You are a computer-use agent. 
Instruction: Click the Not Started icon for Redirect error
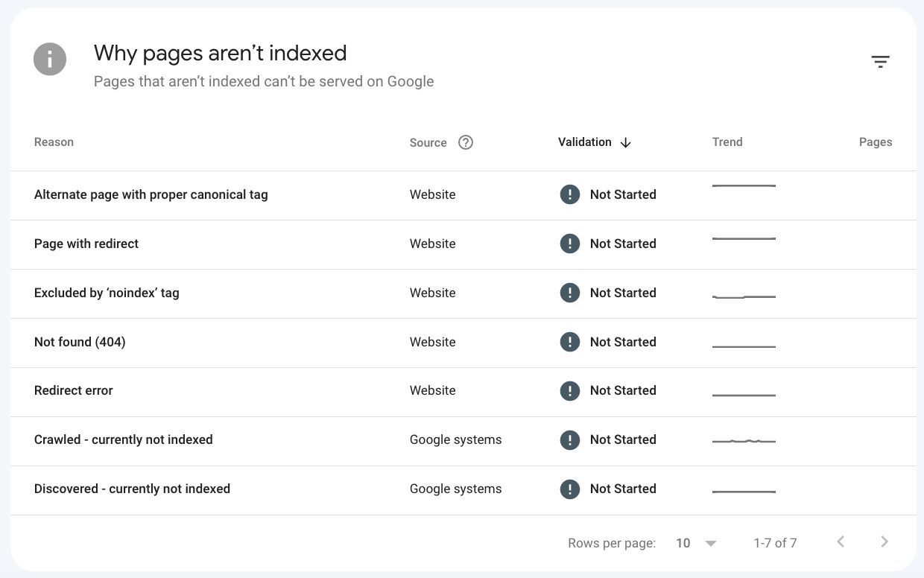570,391
